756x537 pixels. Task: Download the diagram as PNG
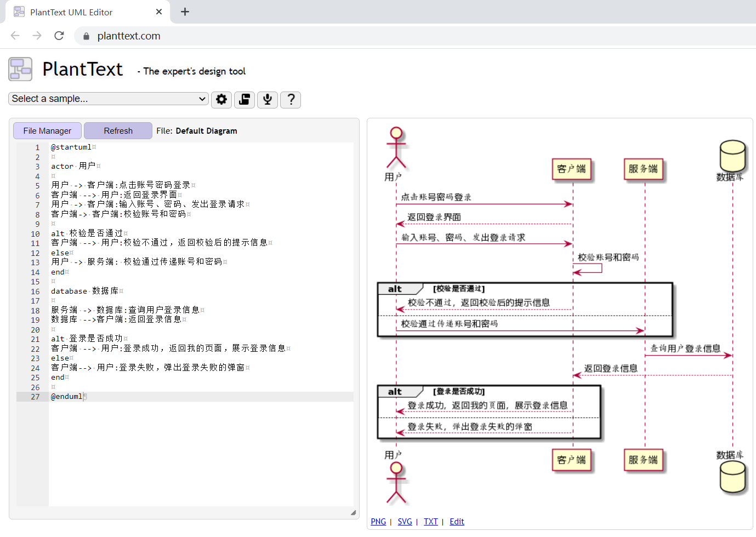(378, 521)
